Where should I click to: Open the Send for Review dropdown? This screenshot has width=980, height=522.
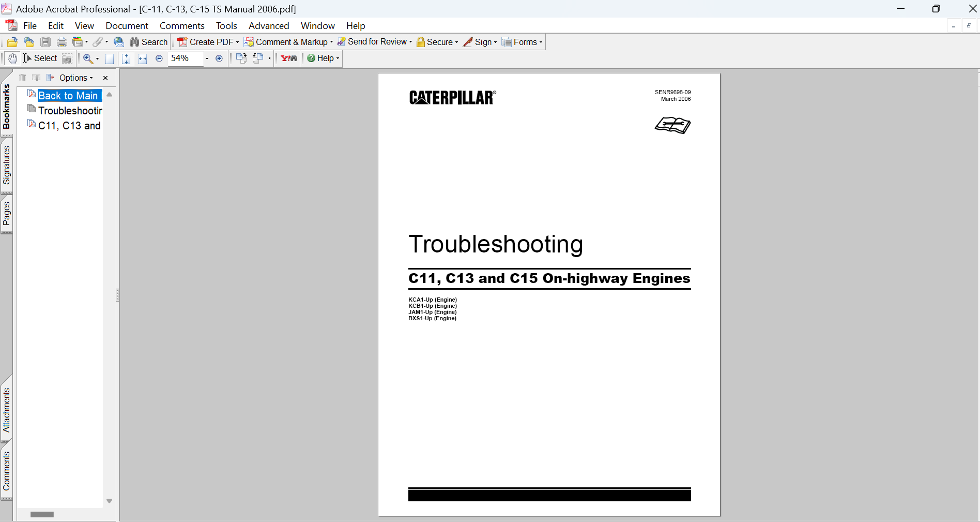(x=375, y=42)
